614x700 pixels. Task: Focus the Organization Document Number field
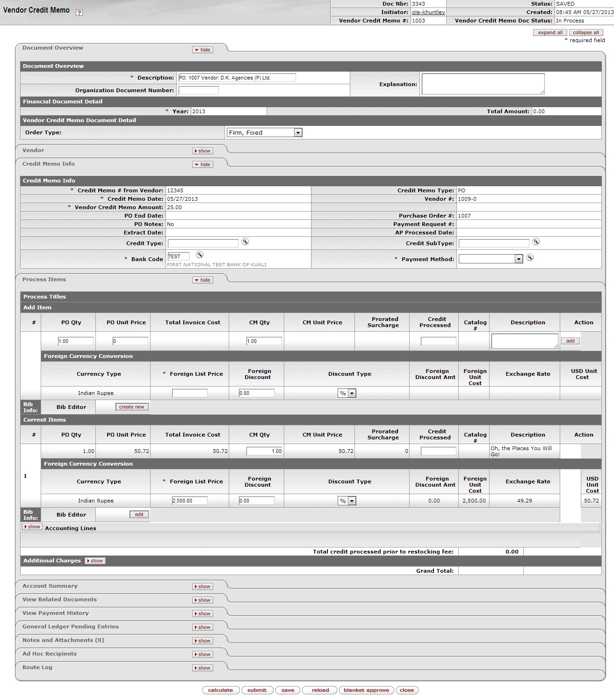click(199, 90)
